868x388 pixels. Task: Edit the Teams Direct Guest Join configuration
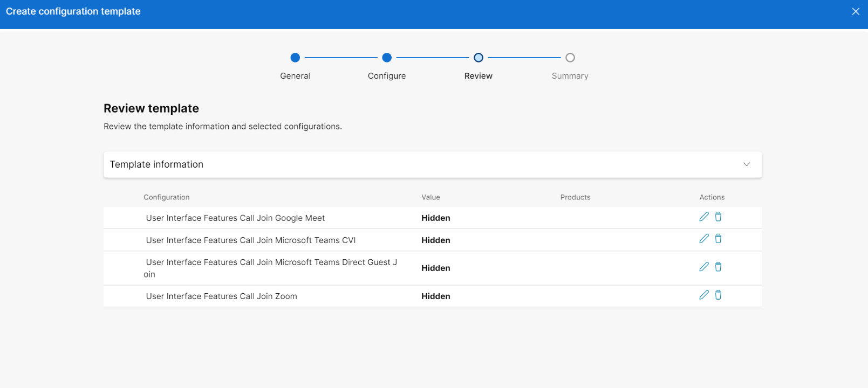pyautogui.click(x=703, y=267)
